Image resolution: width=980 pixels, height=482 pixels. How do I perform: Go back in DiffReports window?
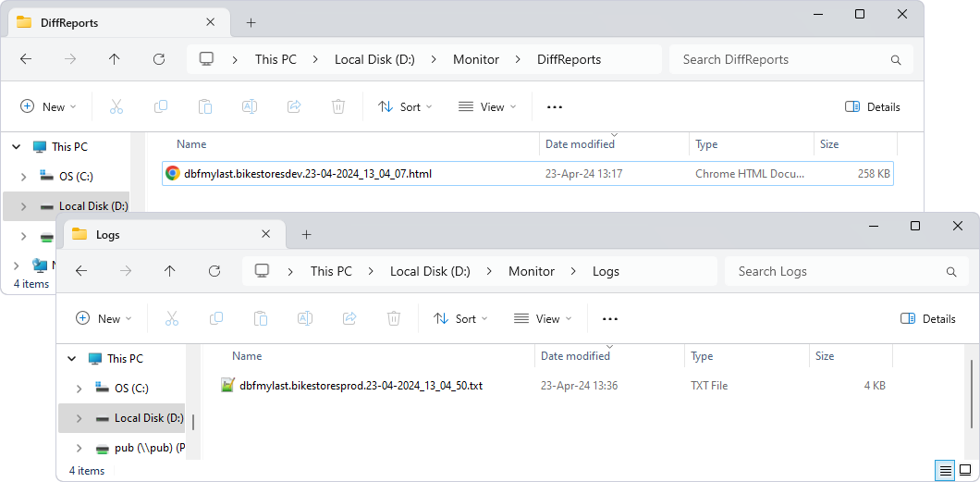pyautogui.click(x=26, y=59)
